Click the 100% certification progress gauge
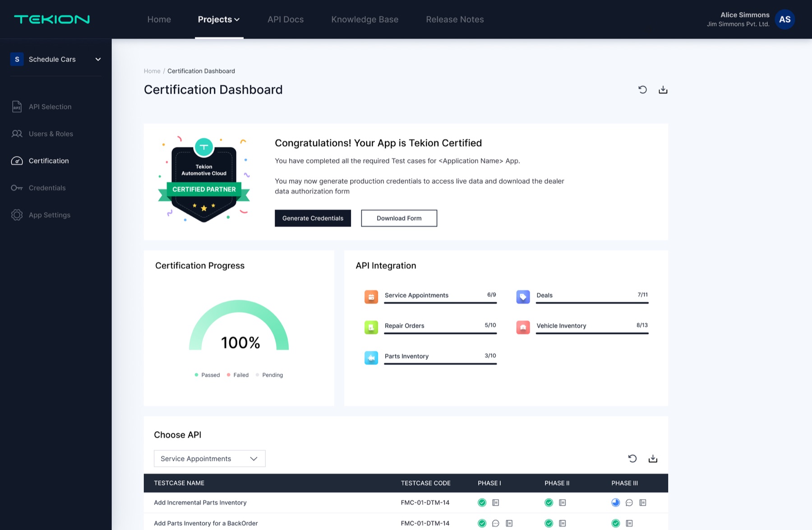Image resolution: width=812 pixels, height=530 pixels. (239, 325)
